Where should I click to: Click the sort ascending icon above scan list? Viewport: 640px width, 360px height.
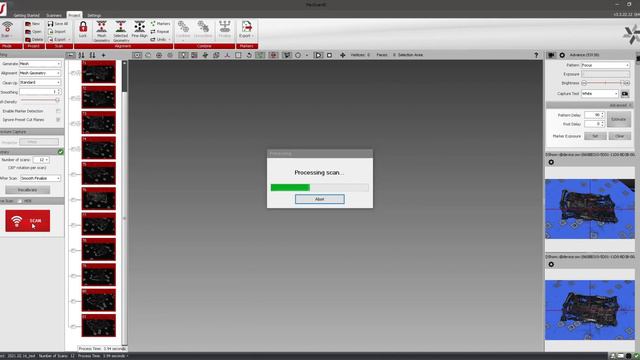pos(82,55)
